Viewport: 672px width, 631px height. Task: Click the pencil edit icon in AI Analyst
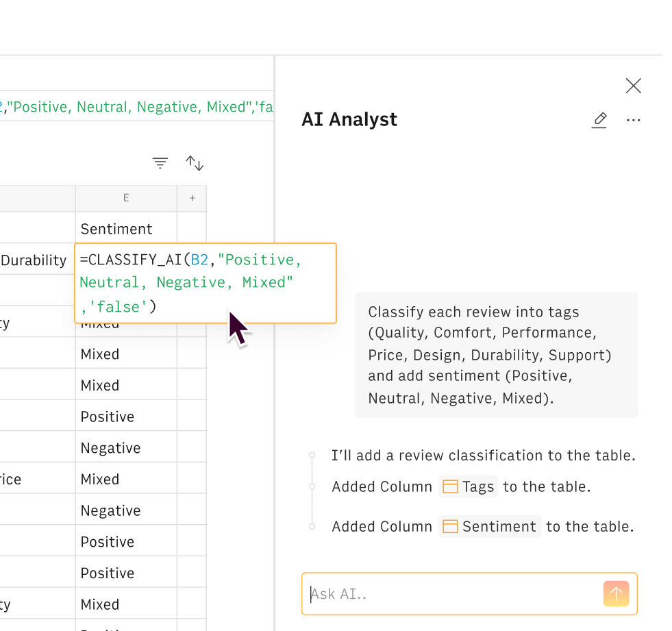(599, 120)
